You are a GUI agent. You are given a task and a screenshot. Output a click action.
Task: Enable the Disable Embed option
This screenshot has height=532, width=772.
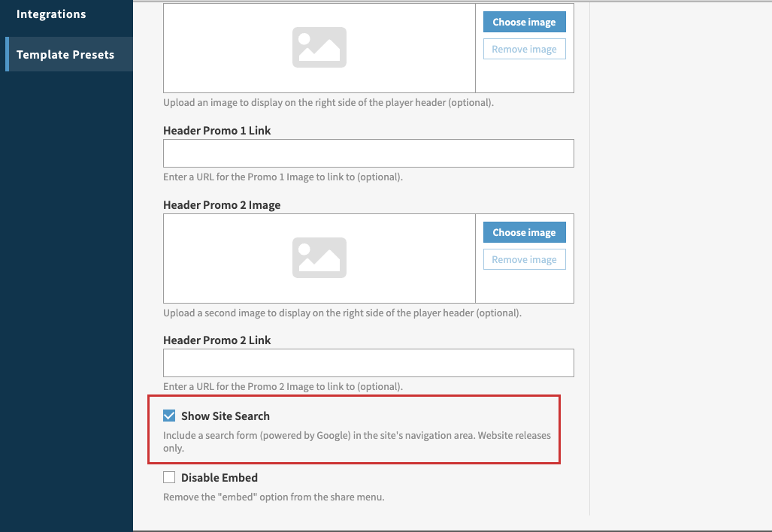point(168,476)
